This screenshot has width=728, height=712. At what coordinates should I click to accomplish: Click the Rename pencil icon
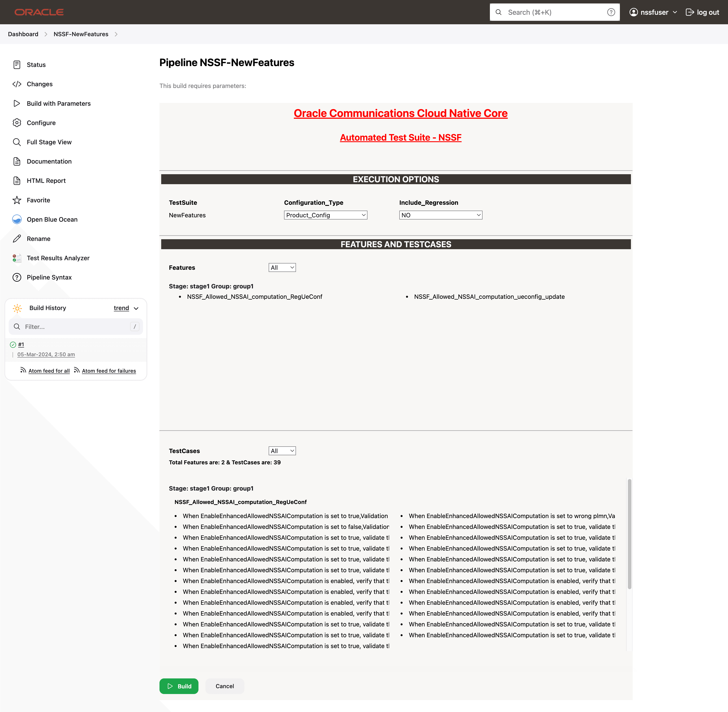point(17,239)
